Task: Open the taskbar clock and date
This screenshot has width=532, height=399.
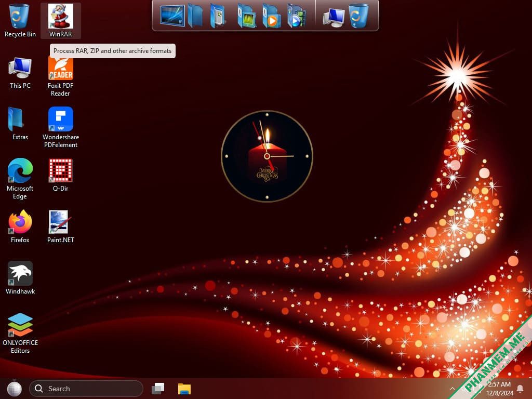Action: 499,389
